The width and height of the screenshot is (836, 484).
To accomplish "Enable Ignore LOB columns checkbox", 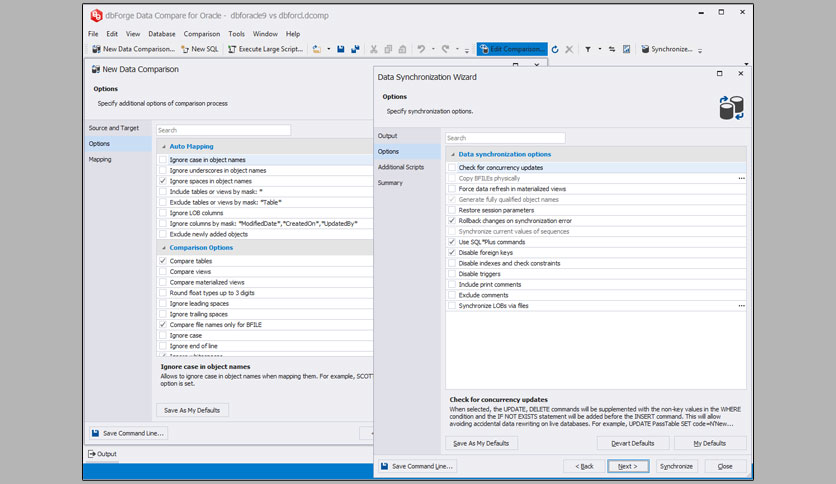I will [163, 213].
